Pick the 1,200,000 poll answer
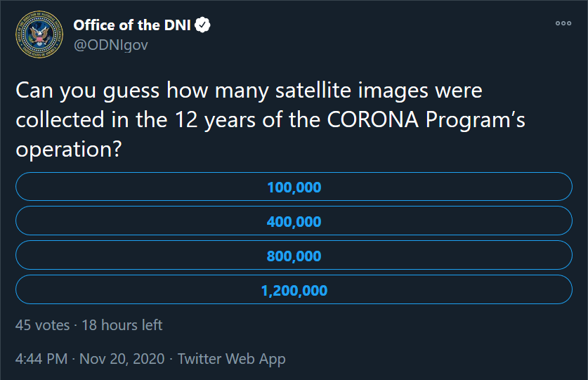This screenshot has height=380, width=588. click(x=294, y=290)
